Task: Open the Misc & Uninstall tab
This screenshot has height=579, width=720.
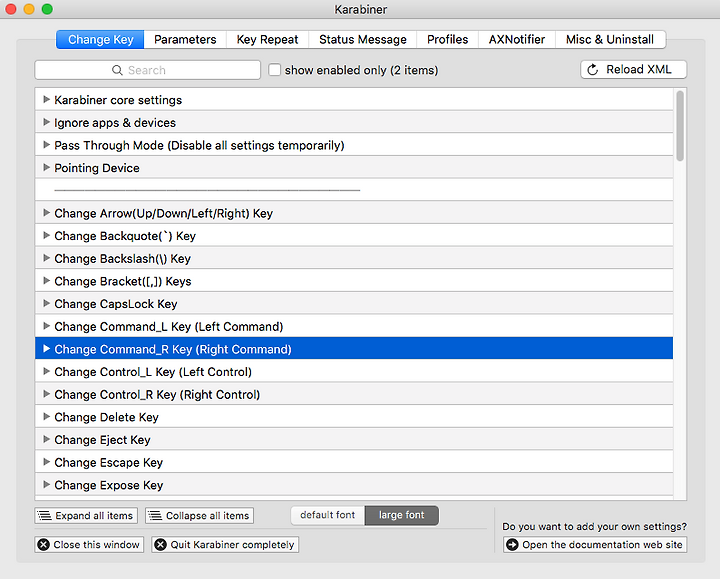Action: click(610, 39)
